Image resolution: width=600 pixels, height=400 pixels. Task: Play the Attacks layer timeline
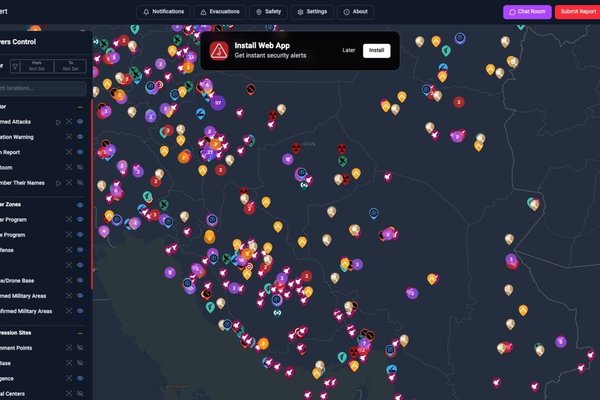pos(58,122)
